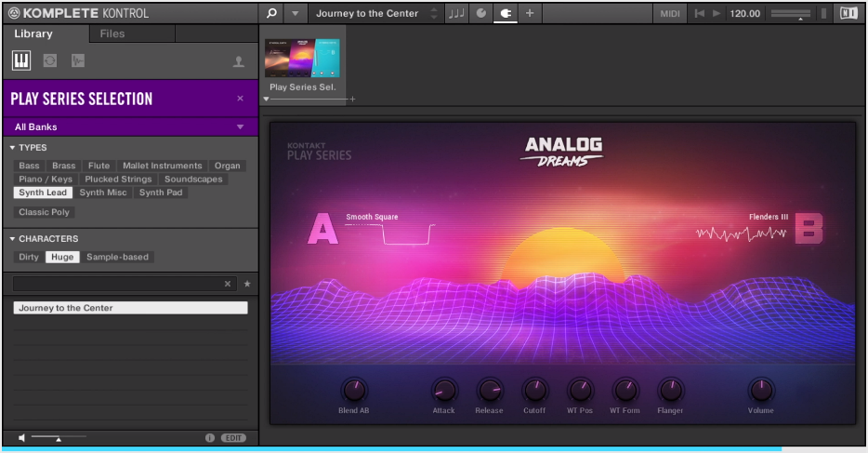This screenshot has width=868, height=453.
Task: Show the Plug-in chain view icon
Action: 506,13
